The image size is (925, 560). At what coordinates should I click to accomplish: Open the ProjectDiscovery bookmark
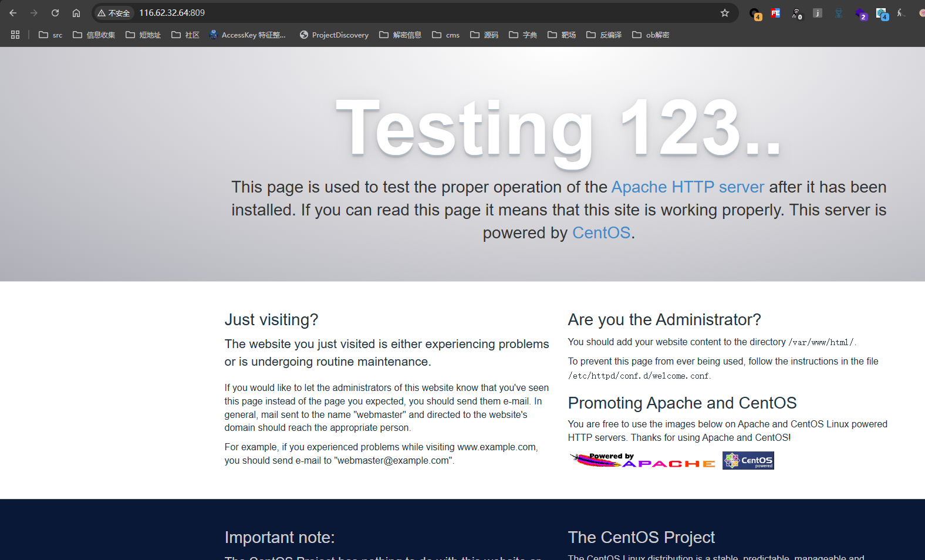pyautogui.click(x=334, y=35)
